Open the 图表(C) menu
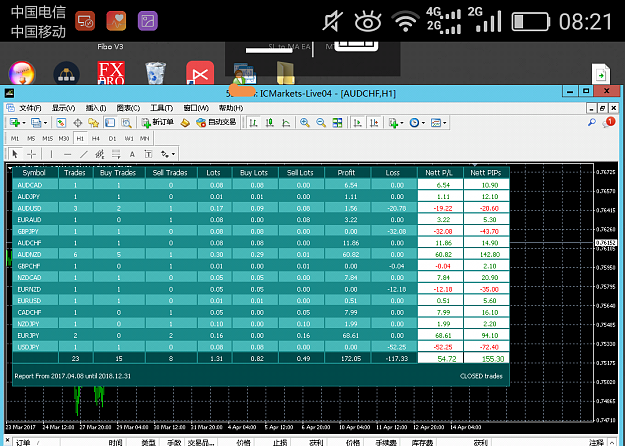 (128, 108)
